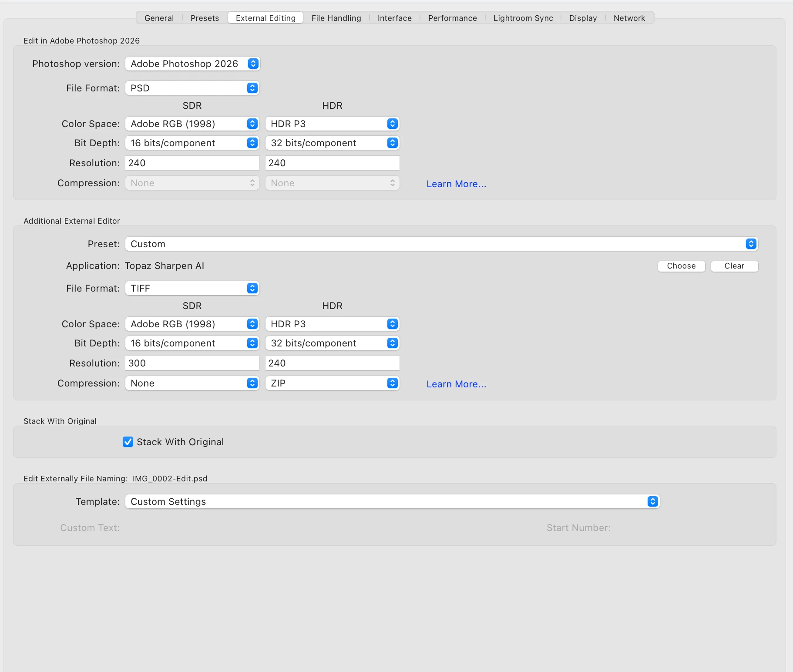Click Photoshop SDR Resolution field

coord(192,163)
